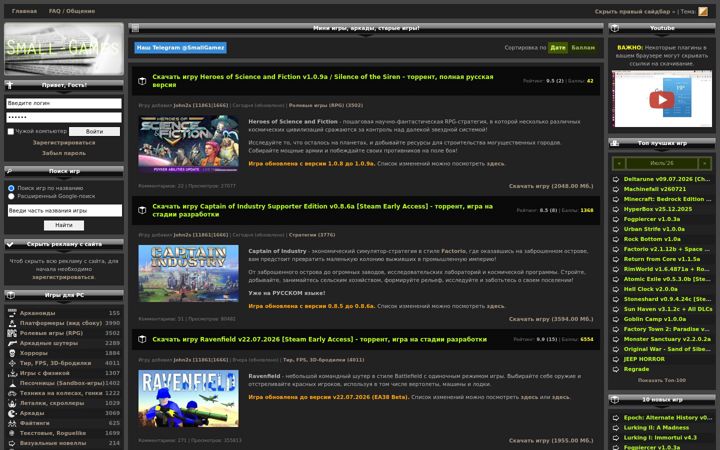Click the racing vehicles category icon
The height and width of the screenshot is (450, 720).
pyautogui.click(x=12, y=393)
